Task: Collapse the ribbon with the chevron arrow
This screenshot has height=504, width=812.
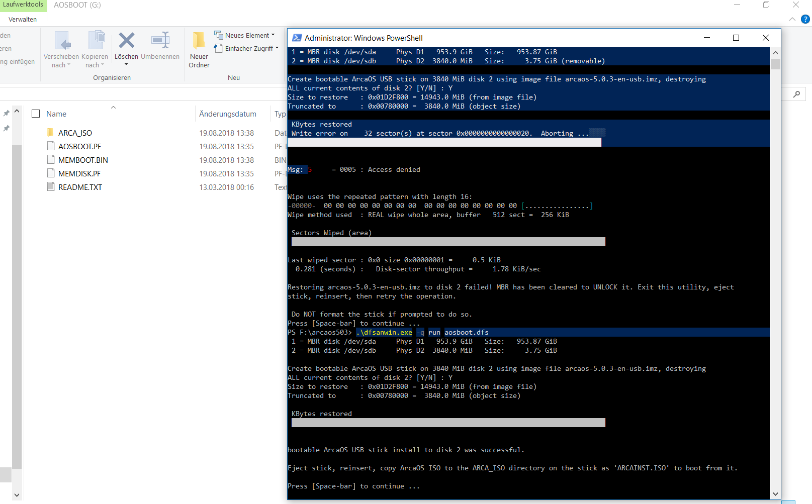Action: tap(792, 19)
